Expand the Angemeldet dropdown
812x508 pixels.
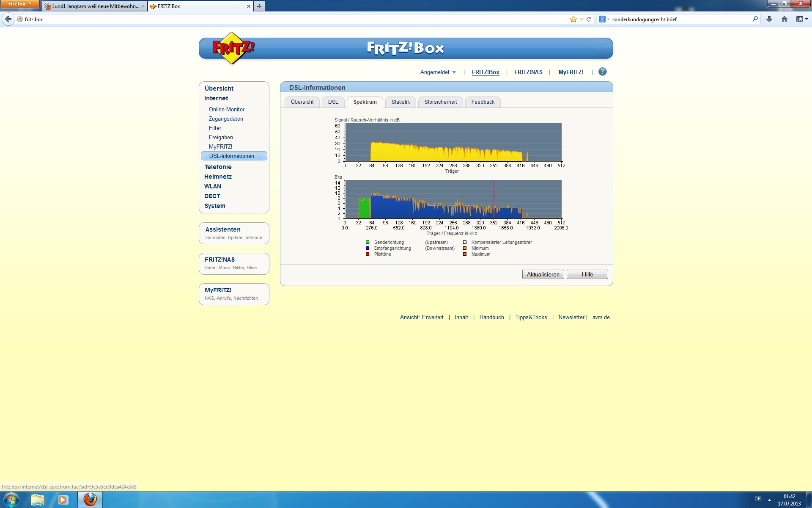tap(438, 72)
